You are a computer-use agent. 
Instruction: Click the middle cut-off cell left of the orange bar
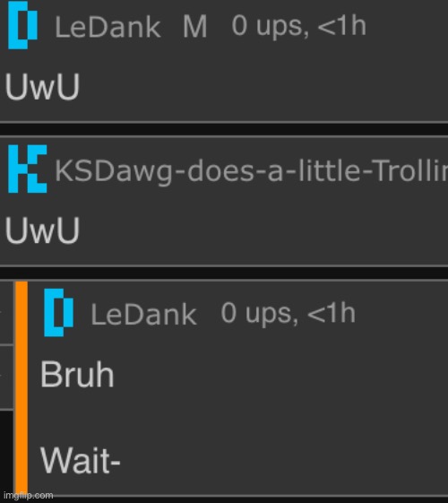(6, 377)
